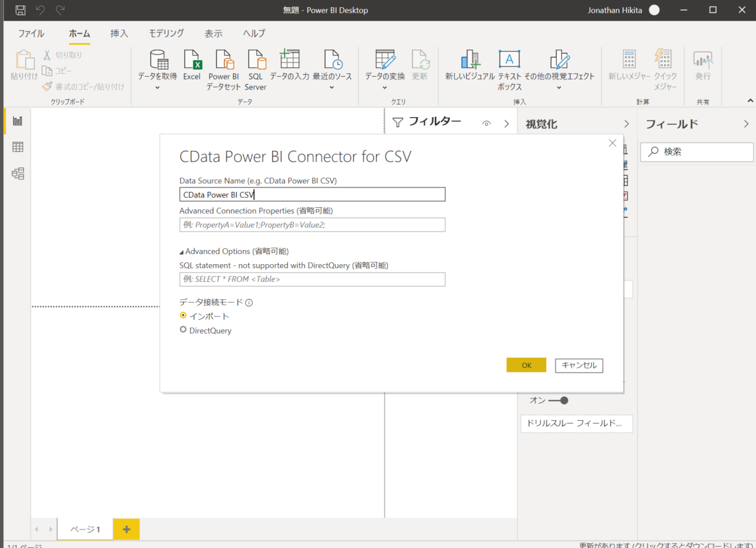Click inside the Data Source Name field
This screenshot has height=548, width=756.
pyautogui.click(x=311, y=194)
